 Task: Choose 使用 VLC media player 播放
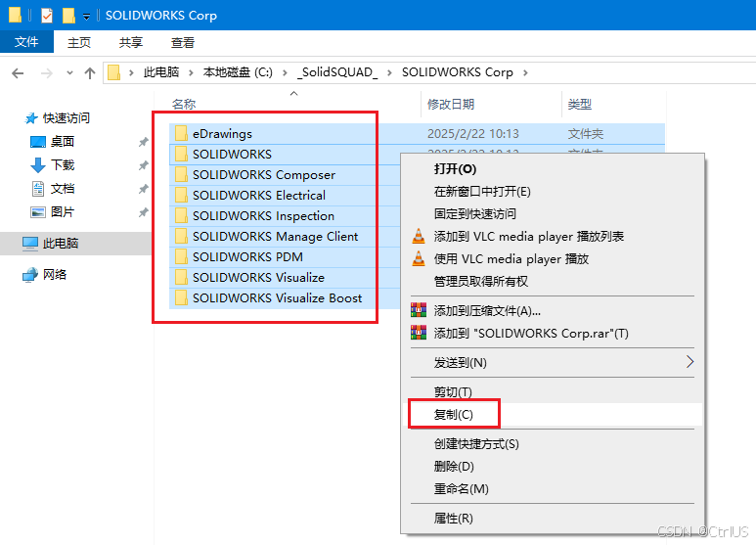click(x=552, y=258)
